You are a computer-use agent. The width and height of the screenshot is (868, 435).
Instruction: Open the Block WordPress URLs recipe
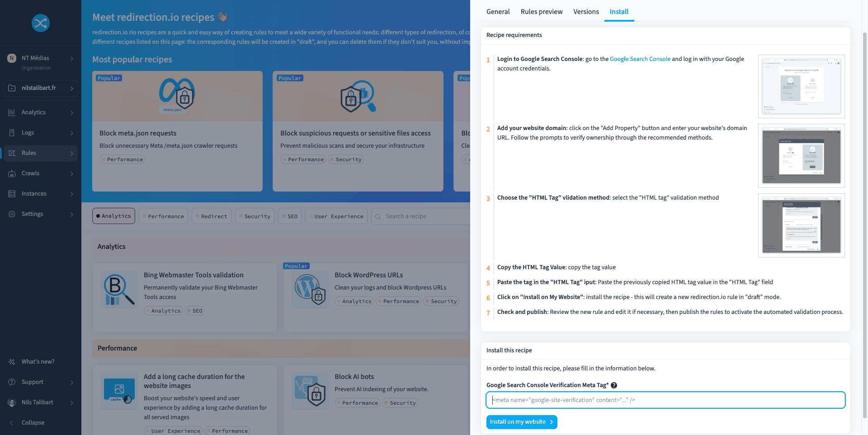(x=375, y=298)
